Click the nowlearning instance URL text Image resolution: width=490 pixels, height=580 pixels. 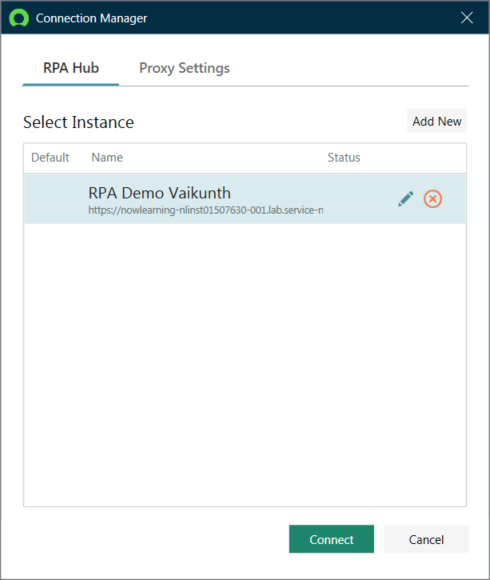coord(206,210)
